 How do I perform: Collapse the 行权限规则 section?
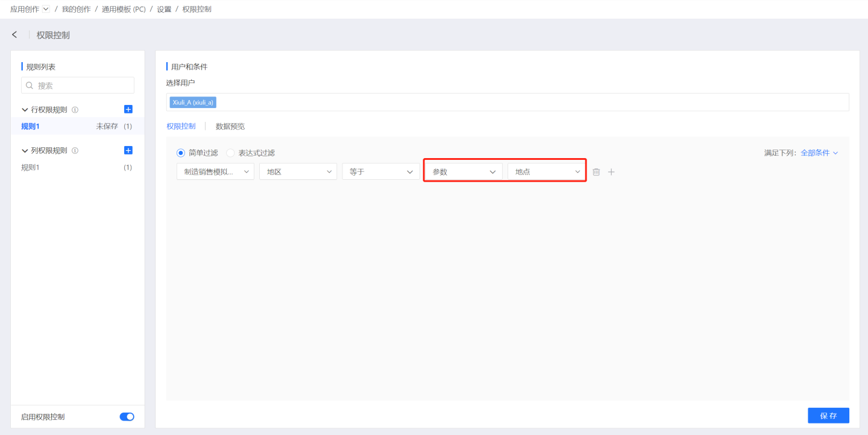click(x=25, y=110)
